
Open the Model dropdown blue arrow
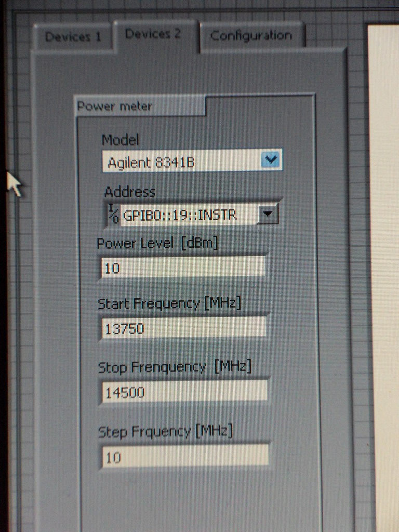click(x=271, y=159)
